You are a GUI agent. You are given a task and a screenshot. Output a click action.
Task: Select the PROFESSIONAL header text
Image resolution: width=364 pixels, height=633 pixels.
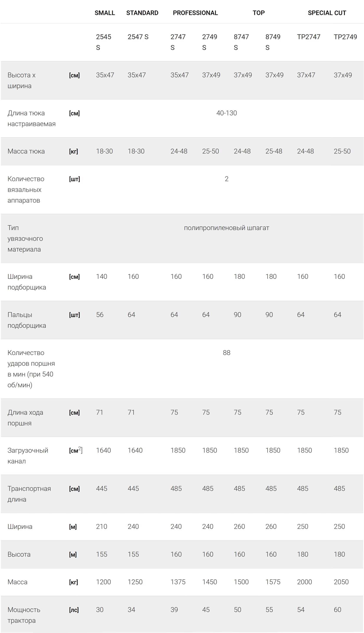[195, 13]
